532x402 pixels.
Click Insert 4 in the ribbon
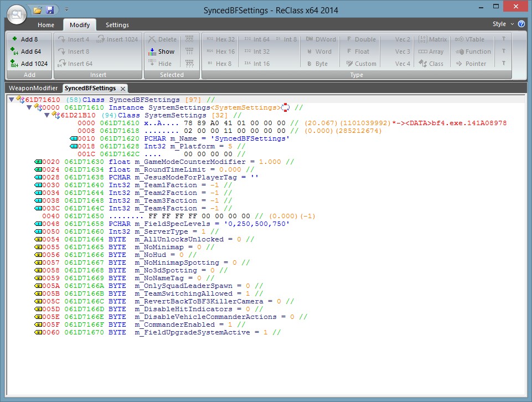tap(74, 39)
